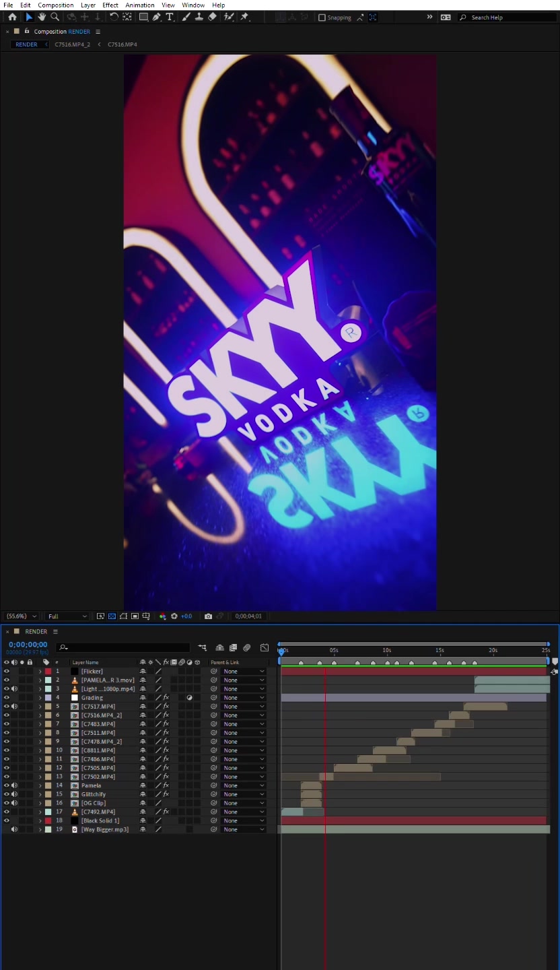
Task: Select the Puppet Pin tool
Action: (x=244, y=17)
